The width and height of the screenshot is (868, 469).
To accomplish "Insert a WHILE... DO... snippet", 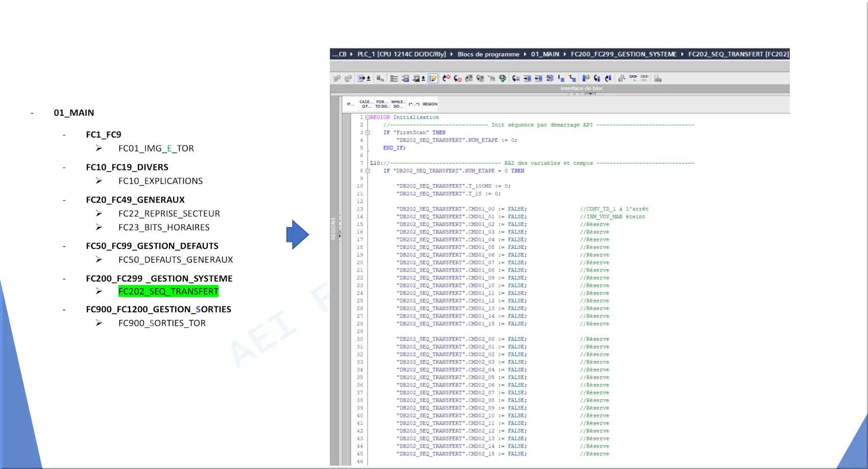I will tap(398, 104).
